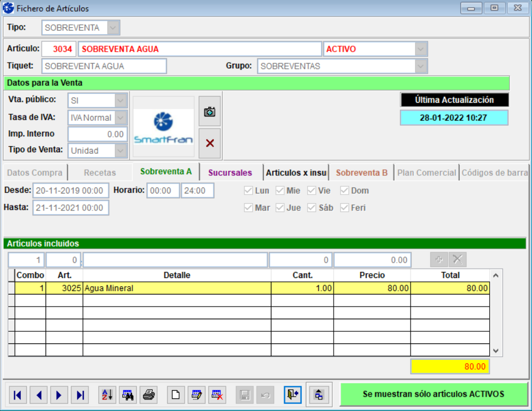The width and height of the screenshot is (532, 411).
Task: Open the Tasa de IVA dropdown
Action: (x=121, y=118)
